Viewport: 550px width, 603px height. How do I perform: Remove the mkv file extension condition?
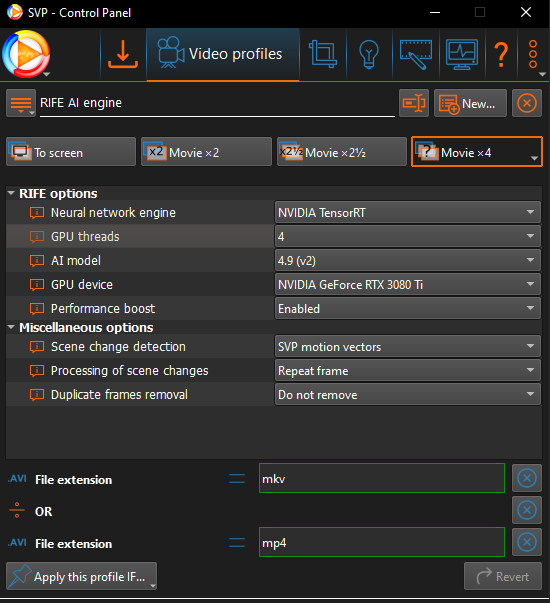coord(527,478)
